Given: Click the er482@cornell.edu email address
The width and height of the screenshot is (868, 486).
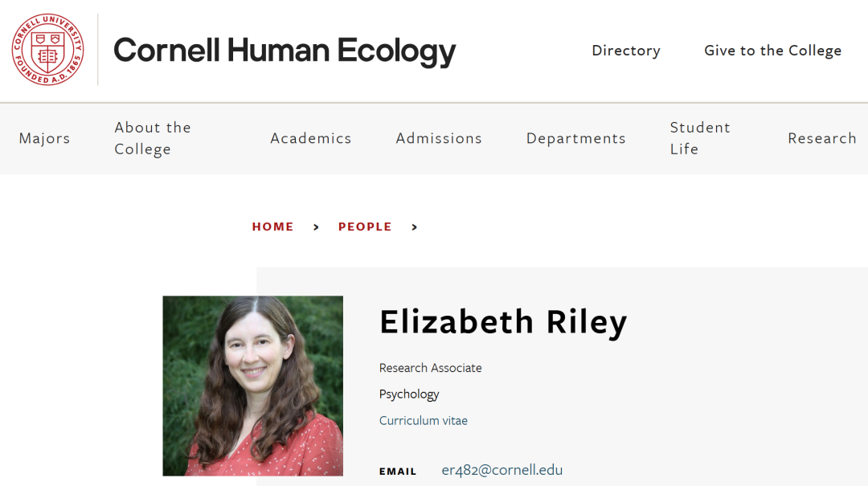Looking at the screenshot, I should point(502,470).
